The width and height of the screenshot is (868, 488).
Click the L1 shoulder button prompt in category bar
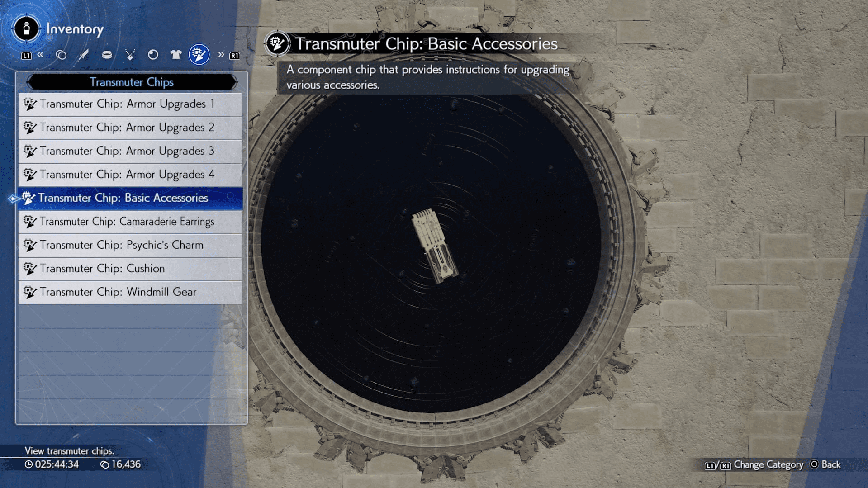[x=26, y=56]
